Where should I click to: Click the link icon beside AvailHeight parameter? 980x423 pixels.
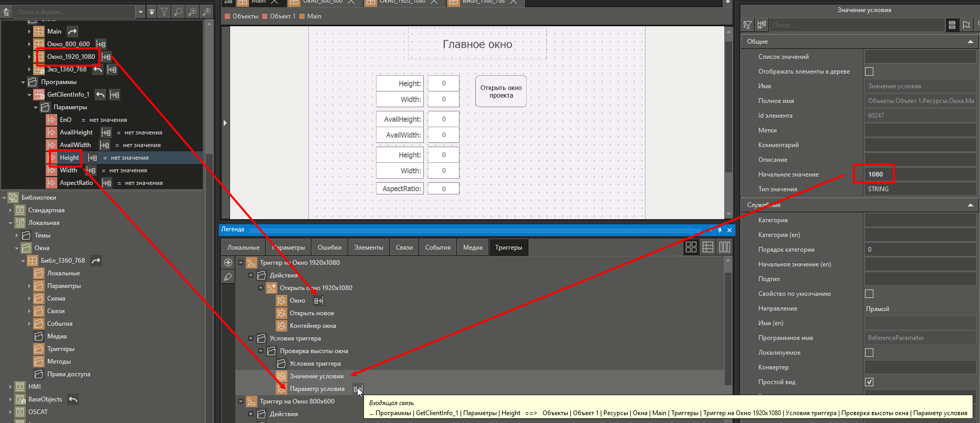pyautogui.click(x=106, y=132)
